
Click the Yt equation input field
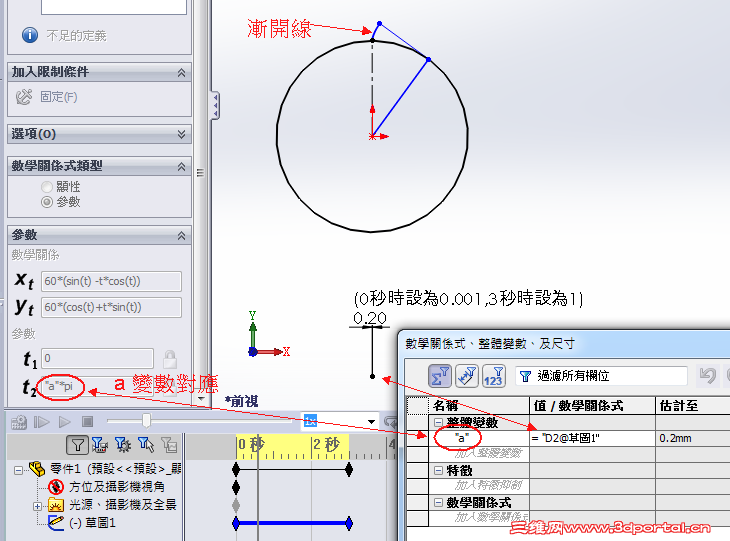pyautogui.click(x=111, y=308)
